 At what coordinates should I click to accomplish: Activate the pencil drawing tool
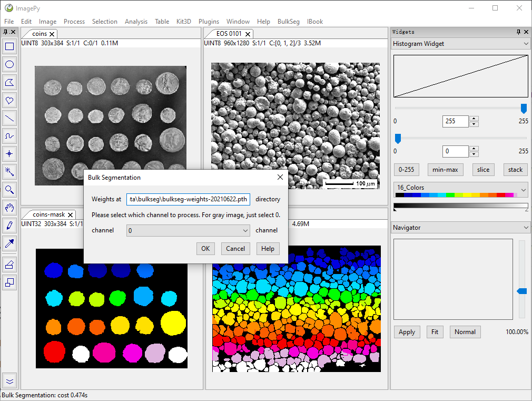point(9,226)
